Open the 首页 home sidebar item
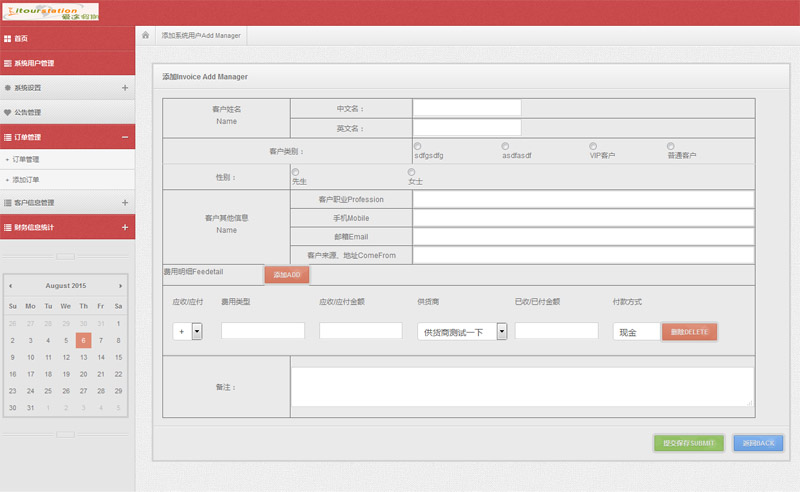The height and width of the screenshot is (492, 800). pyautogui.click(x=22, y=39)
